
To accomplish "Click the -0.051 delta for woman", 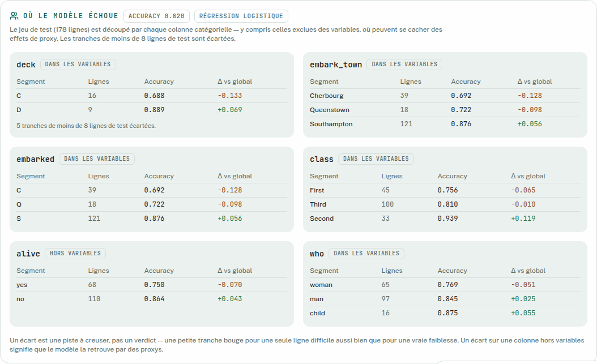I will [523, 285].
